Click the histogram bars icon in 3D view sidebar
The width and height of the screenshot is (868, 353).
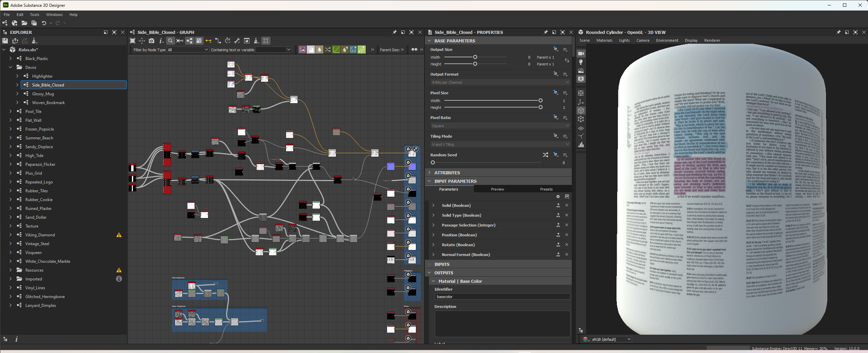click(581, 145)
